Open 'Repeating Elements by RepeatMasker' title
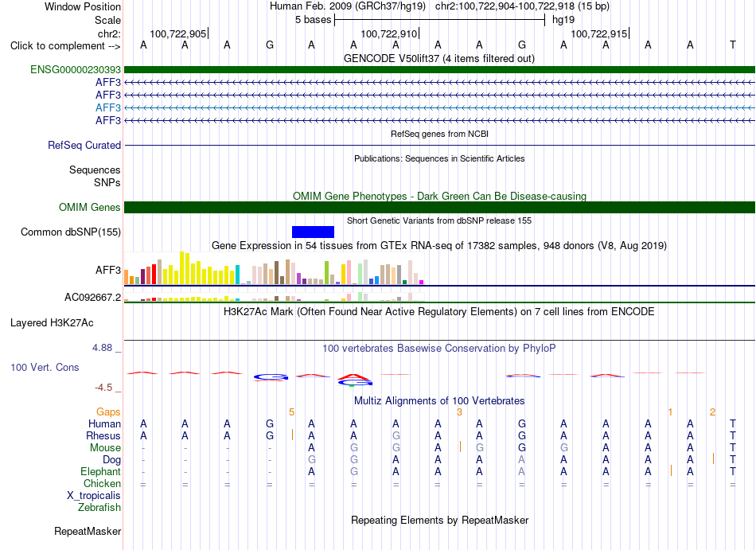Viewport: 756px width, 550px height. point(439,521)
